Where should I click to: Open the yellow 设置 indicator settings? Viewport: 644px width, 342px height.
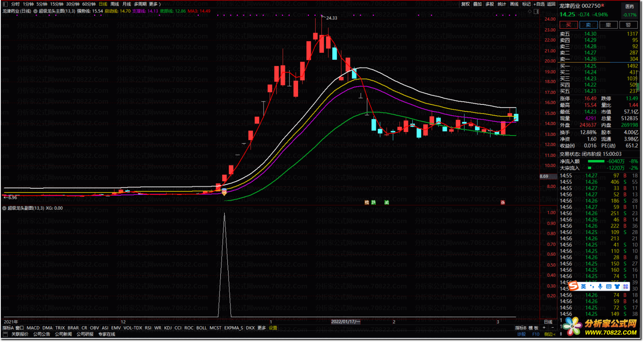tap(273, 328)
